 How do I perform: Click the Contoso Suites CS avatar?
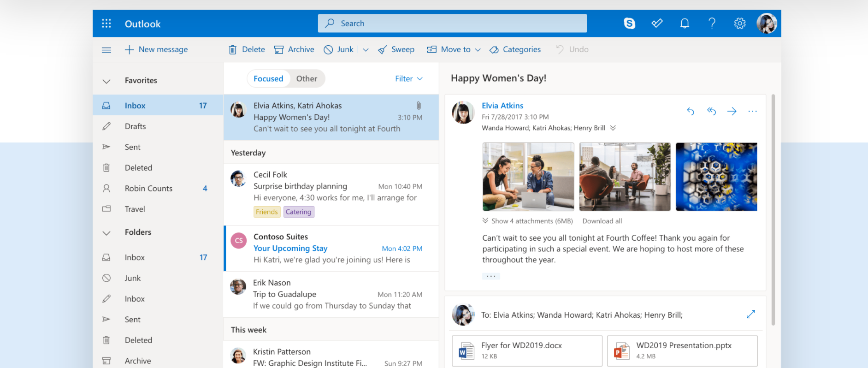click(x=238, y=240)
